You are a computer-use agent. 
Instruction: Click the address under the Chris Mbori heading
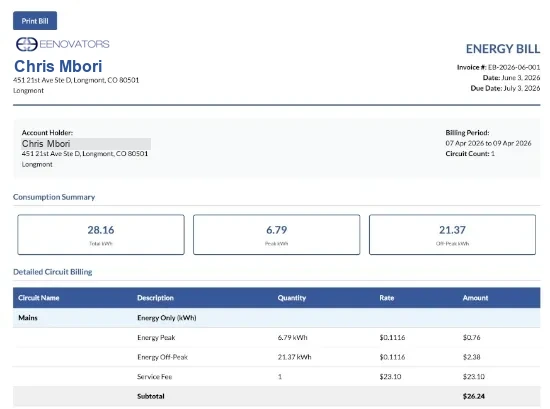76,80
